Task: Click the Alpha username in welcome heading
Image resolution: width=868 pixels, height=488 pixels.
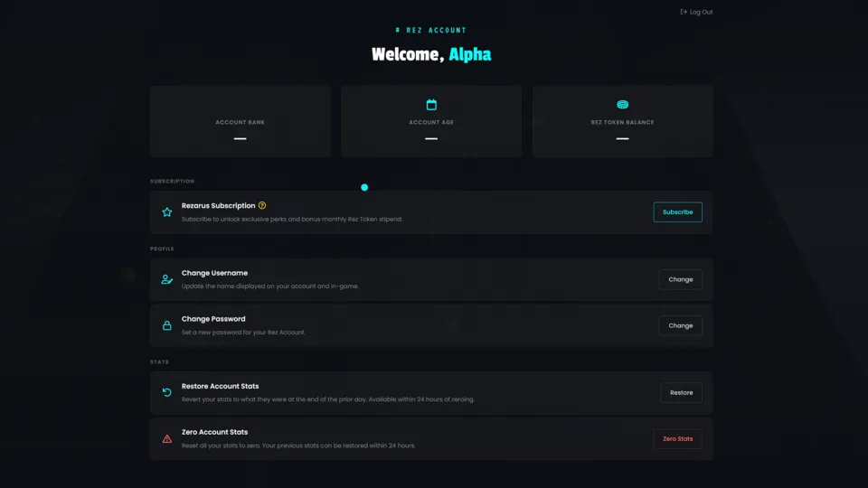Action: click(x=469, y=54)
